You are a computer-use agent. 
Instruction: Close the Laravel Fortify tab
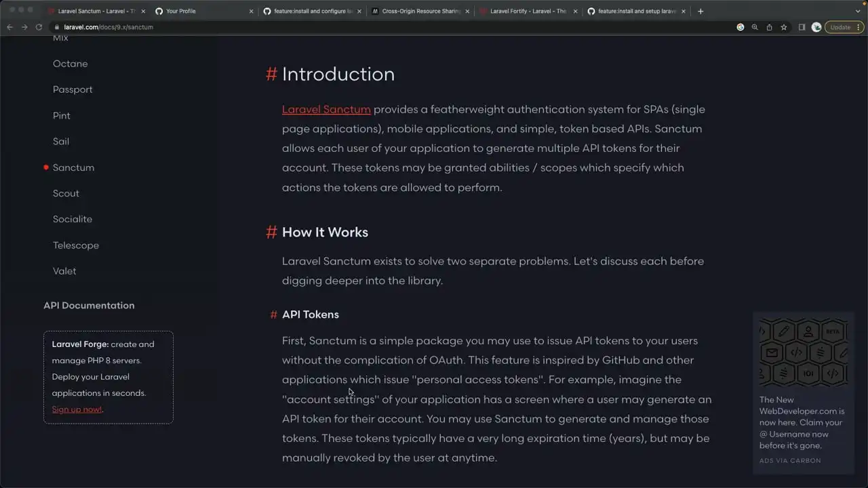[x=575, y=11]
